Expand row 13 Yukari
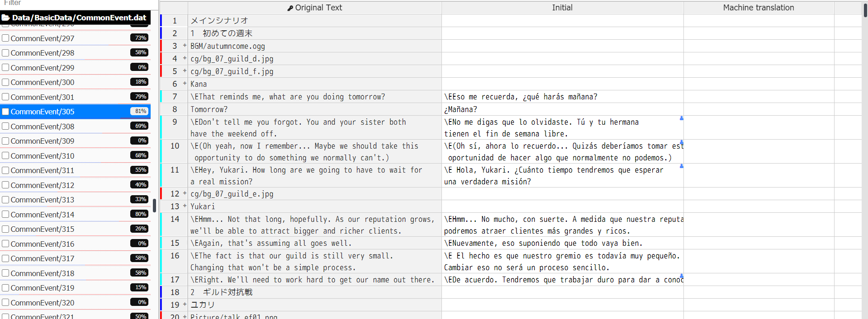 [185, 206]
